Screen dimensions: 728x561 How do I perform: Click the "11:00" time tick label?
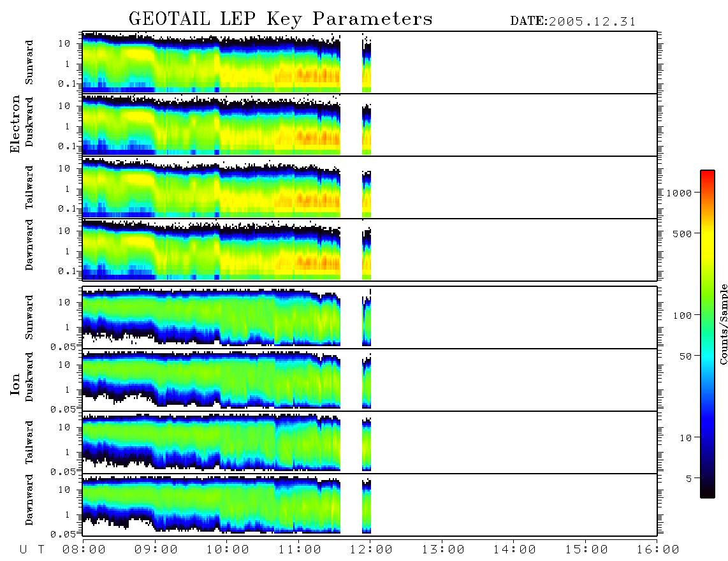pyautogui.click(x=300, y=550)
